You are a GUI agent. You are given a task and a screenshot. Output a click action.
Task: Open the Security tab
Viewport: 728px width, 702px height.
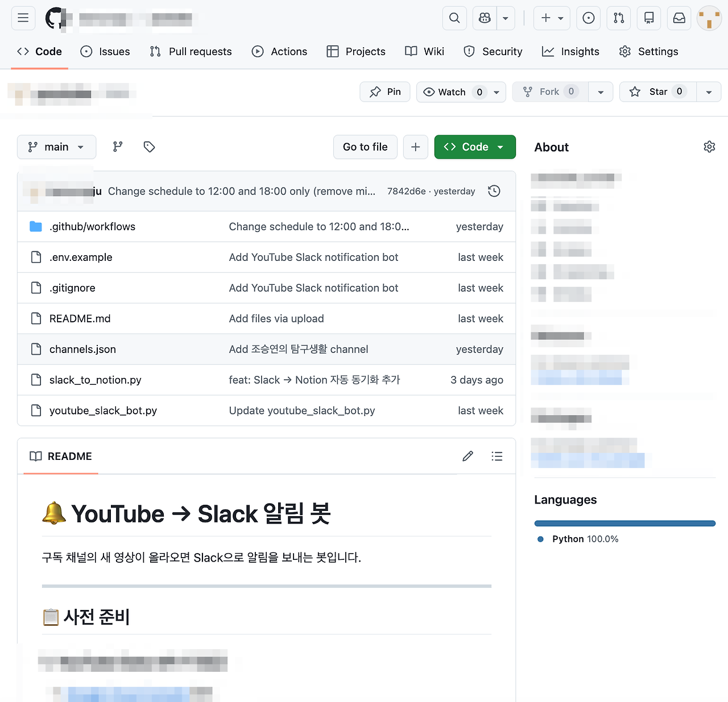coord(493,52)
